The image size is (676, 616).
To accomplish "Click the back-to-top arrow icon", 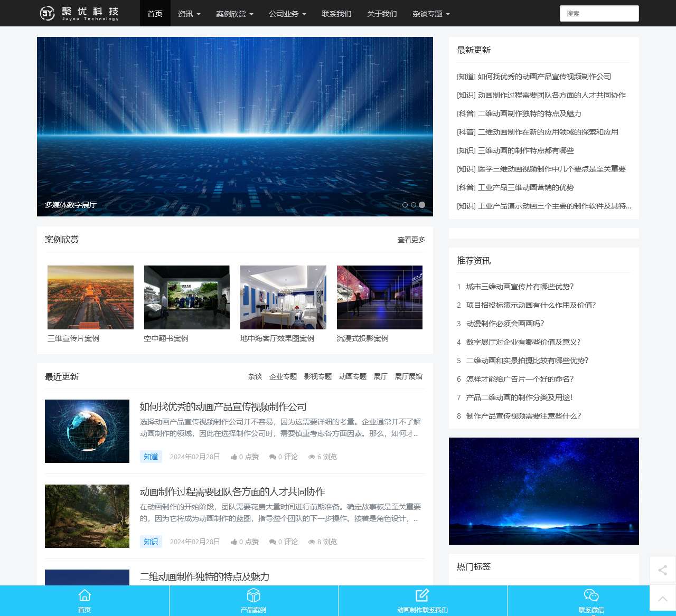I will (662, 598).
